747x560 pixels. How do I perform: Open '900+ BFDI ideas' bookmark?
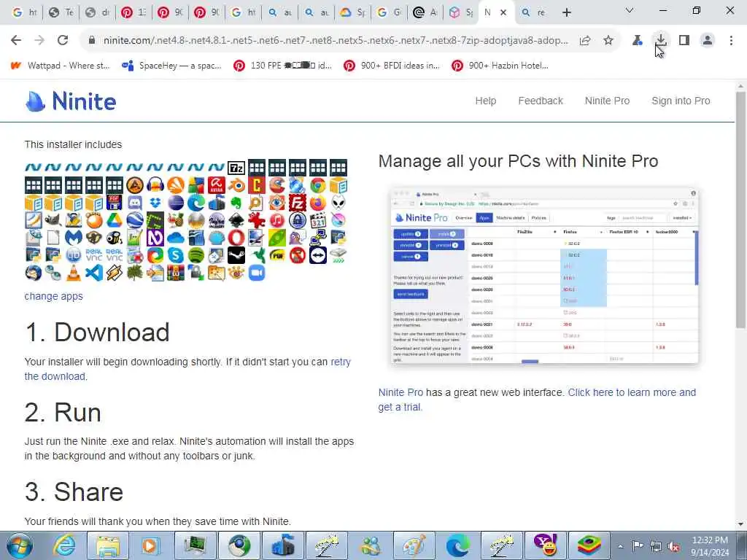392,66
